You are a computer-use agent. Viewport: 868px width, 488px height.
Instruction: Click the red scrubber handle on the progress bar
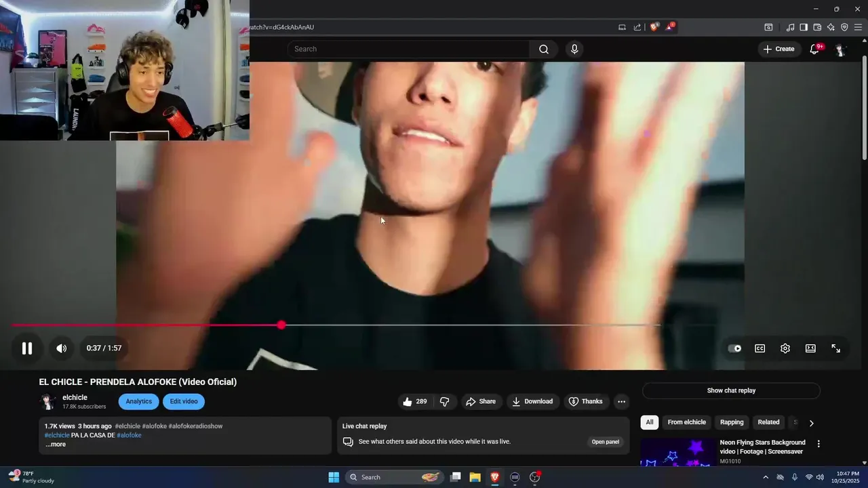tap(281, 325)
